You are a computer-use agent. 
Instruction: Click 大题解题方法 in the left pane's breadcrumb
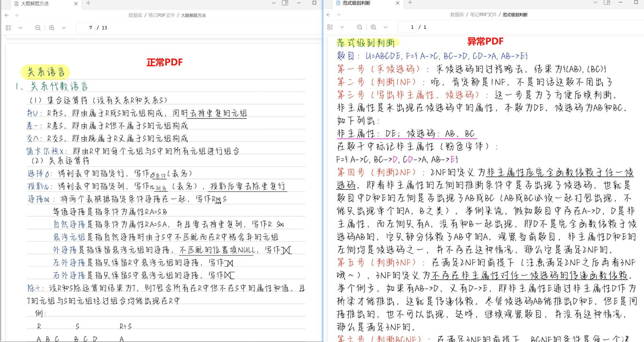tap(194, 15)
